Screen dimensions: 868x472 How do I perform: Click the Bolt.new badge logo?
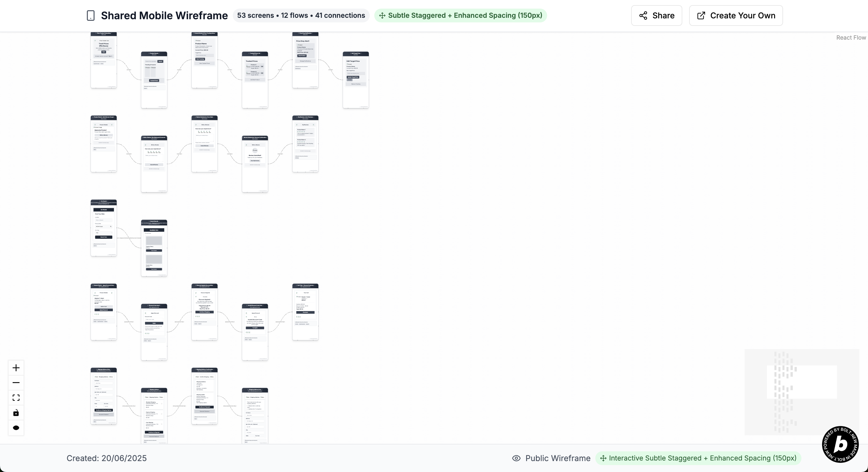point(840,444)
